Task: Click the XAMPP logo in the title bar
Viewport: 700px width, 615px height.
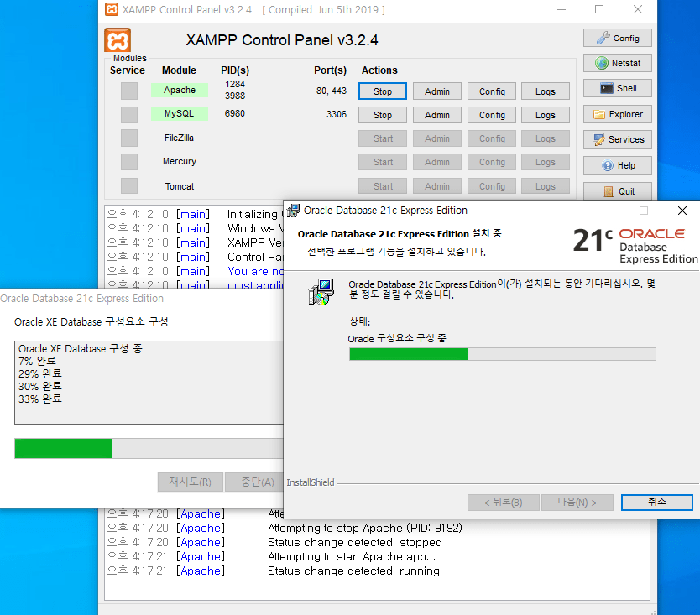Action: click(111, 9)
